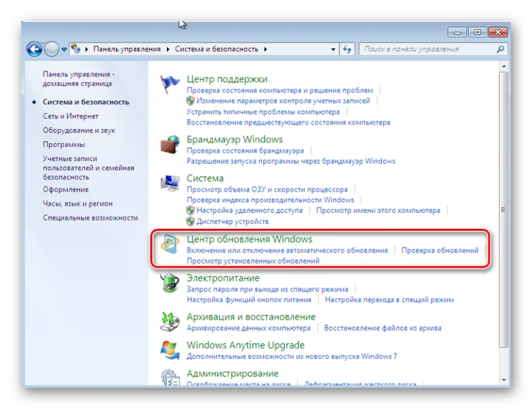The image size is (532, 409).
Task: Click the scrollbar up arrow
Action: [x=504, y=67]
